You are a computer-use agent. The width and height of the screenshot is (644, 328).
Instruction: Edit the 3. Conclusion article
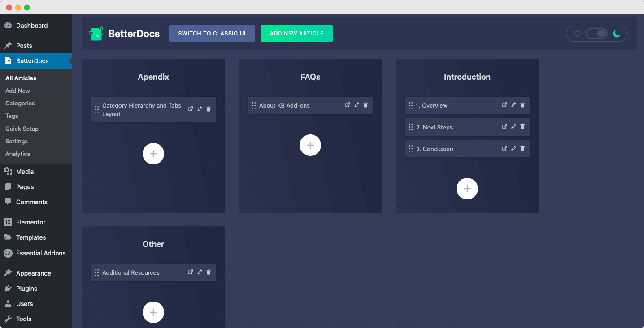tap(513, 148)
